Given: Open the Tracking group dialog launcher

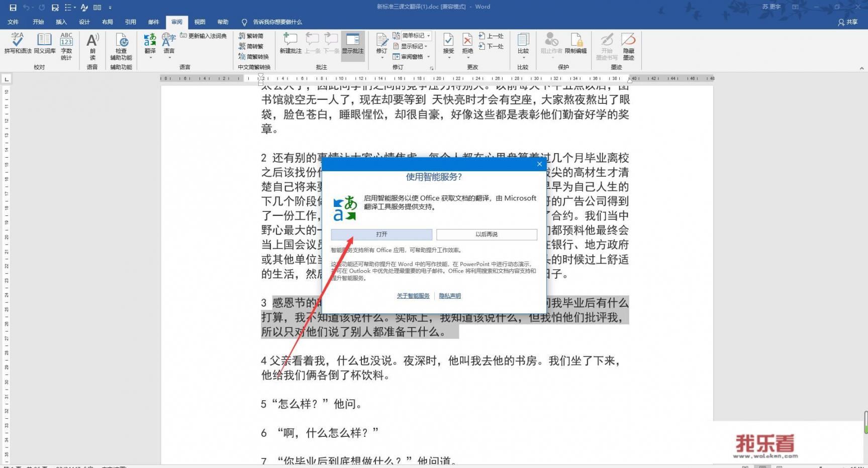Looking at the screenshot, I should coord(432,68).
